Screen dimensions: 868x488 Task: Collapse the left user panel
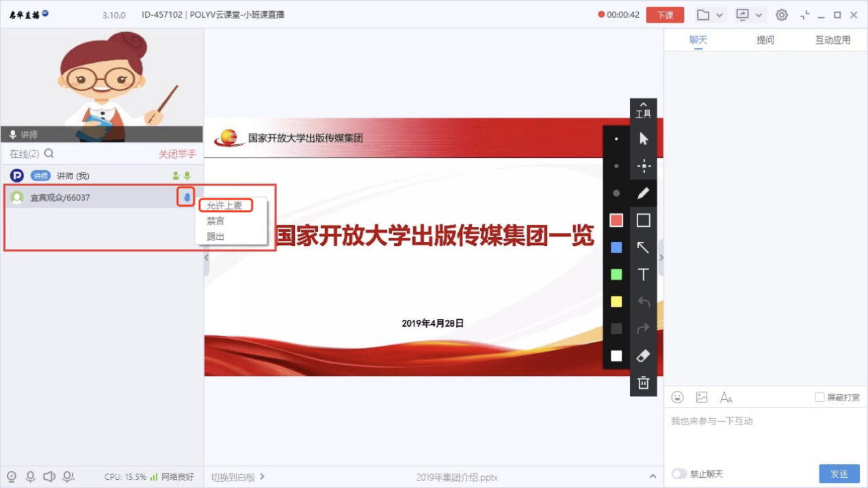point(207,258)
